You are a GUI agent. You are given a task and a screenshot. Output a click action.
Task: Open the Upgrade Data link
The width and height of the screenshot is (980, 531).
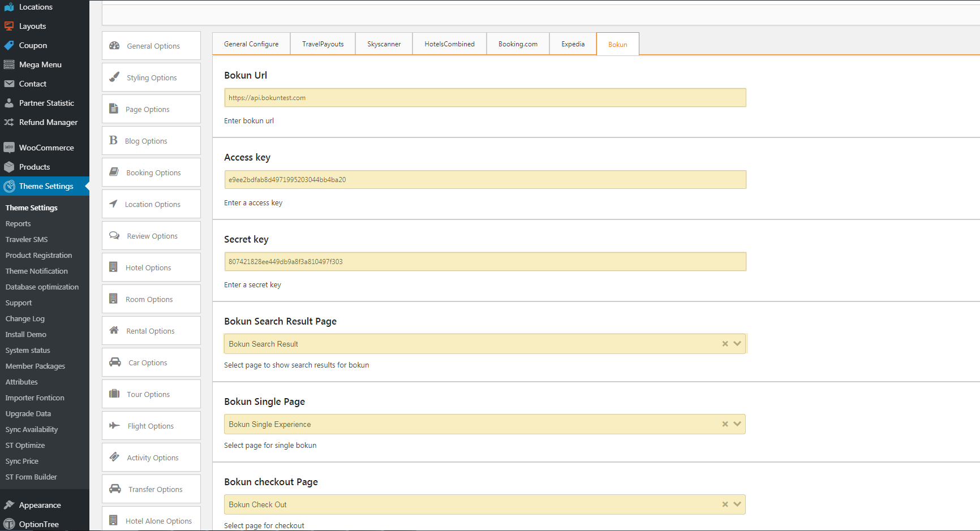point(28,414)
